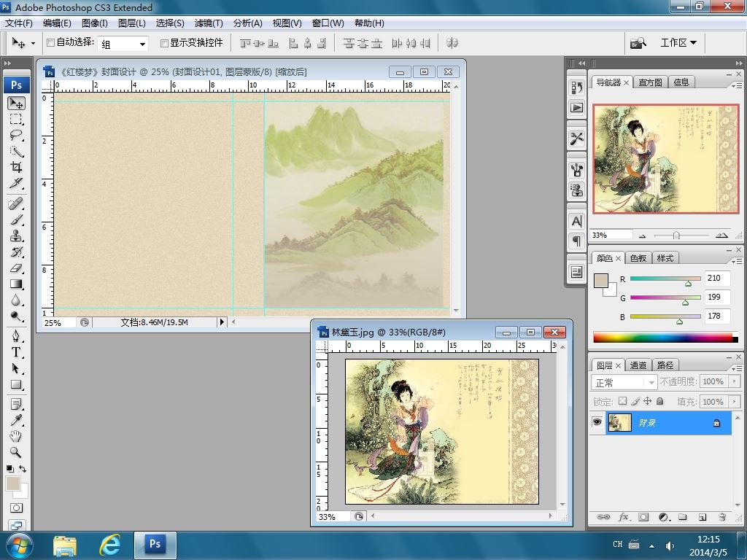Delete the layer using the trash icon

tap(722, 517)
